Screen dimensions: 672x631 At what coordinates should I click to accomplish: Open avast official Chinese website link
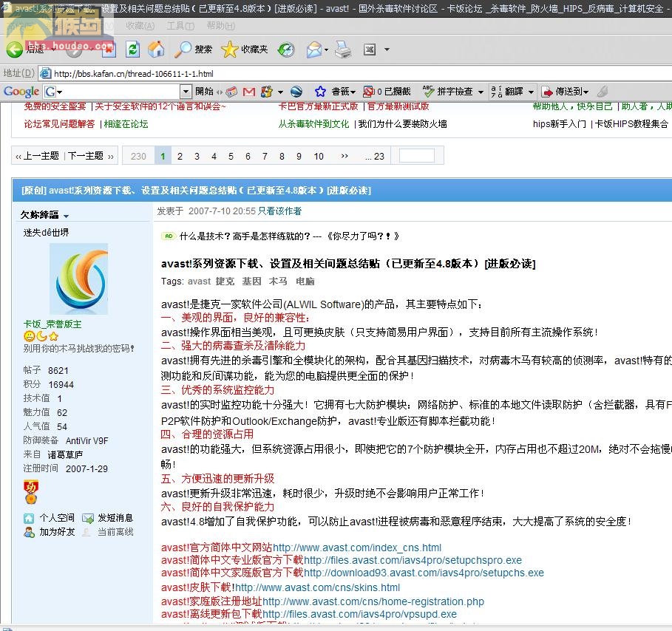click(x=357, y=548)
